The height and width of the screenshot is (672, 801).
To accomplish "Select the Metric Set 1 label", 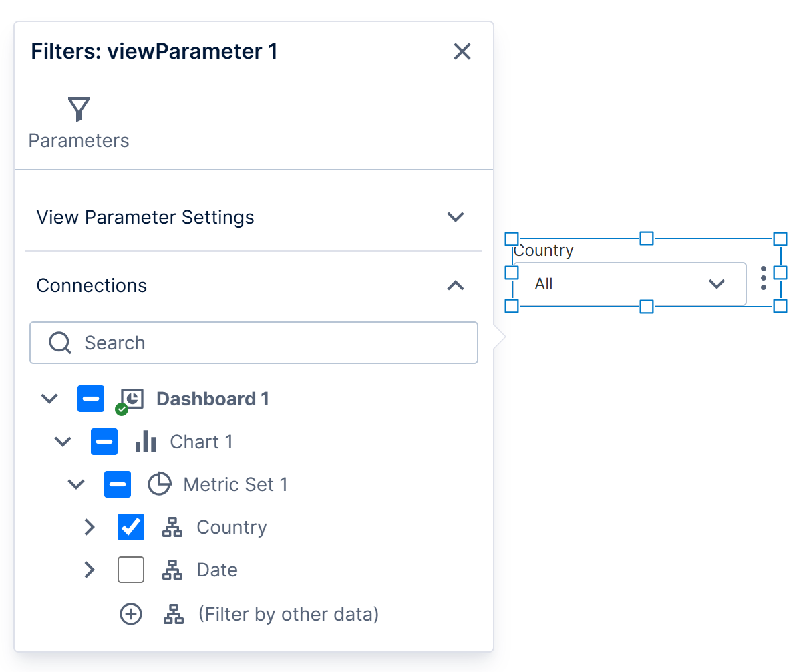I will click(x=236, y=484).
